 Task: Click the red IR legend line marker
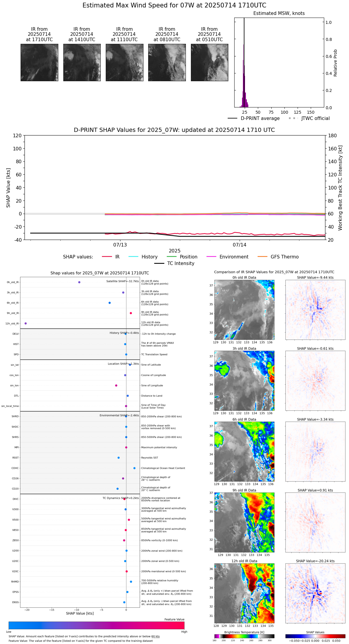107,257
